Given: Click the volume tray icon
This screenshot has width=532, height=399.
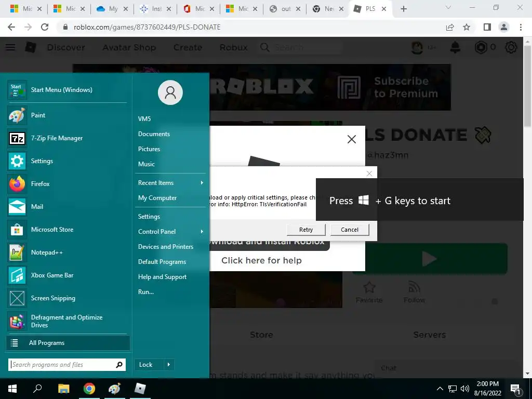Looking at the screenshot, I should click(465, 389).
